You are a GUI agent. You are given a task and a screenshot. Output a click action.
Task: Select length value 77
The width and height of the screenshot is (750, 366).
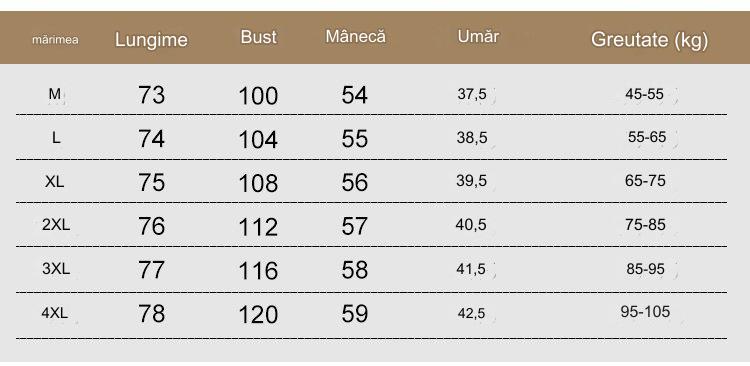pos(152,270)
